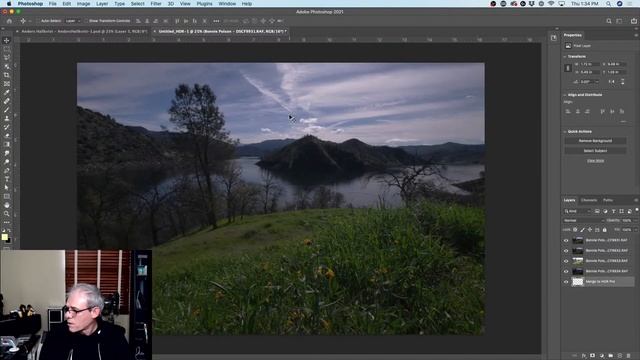640x360 pixels.
Task: Select the Spot Healing Brush tool
Action: pos(7,101)
